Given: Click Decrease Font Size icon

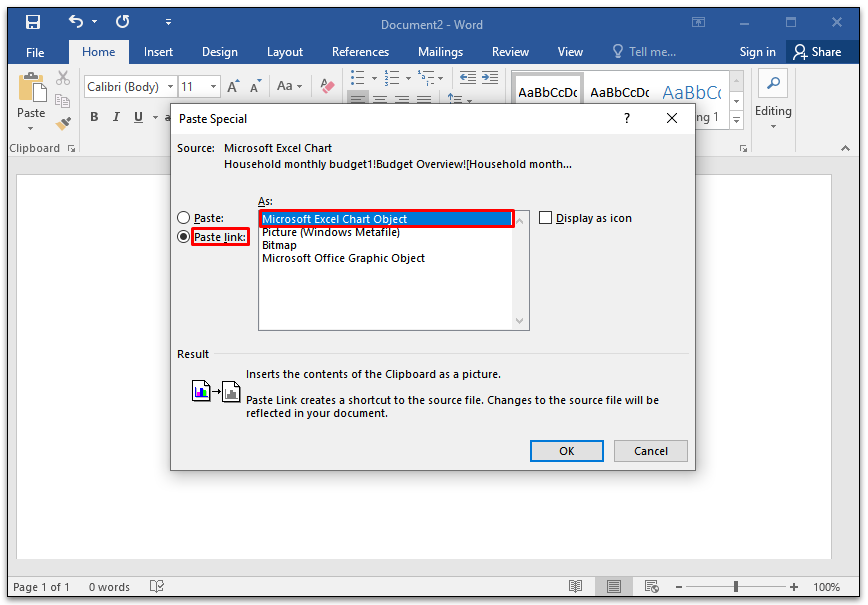Looking at the screenshot, I should click(x=255, y=86).
